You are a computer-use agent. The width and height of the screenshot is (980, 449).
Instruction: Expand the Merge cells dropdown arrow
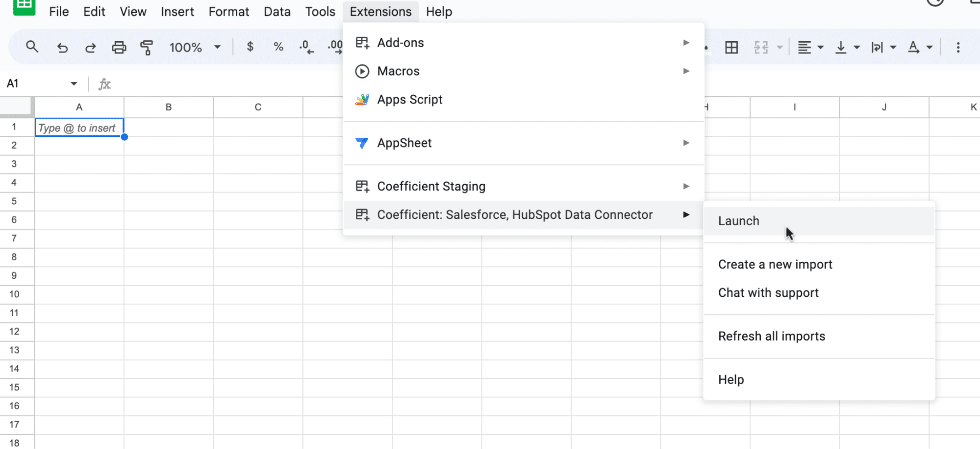coord(779,48)
